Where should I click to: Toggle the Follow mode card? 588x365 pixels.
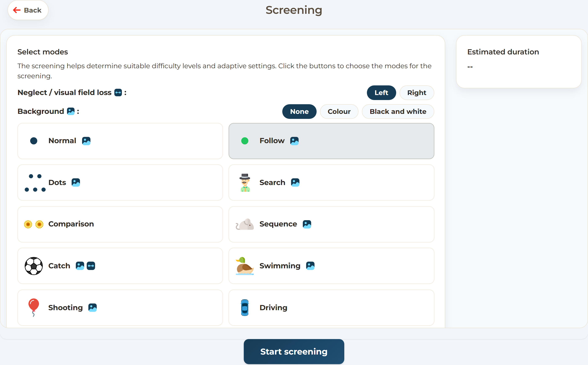click(x=331, y=141)
